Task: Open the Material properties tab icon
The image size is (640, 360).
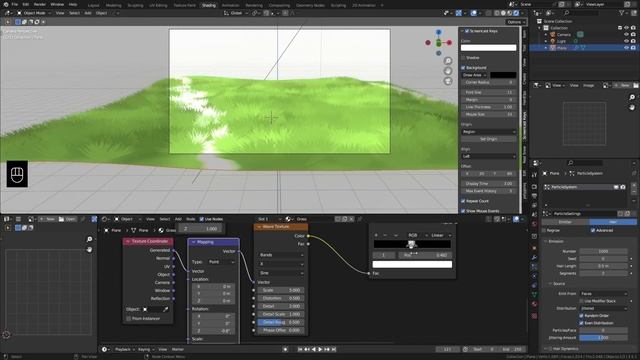Action: click(x=534, y=304)
